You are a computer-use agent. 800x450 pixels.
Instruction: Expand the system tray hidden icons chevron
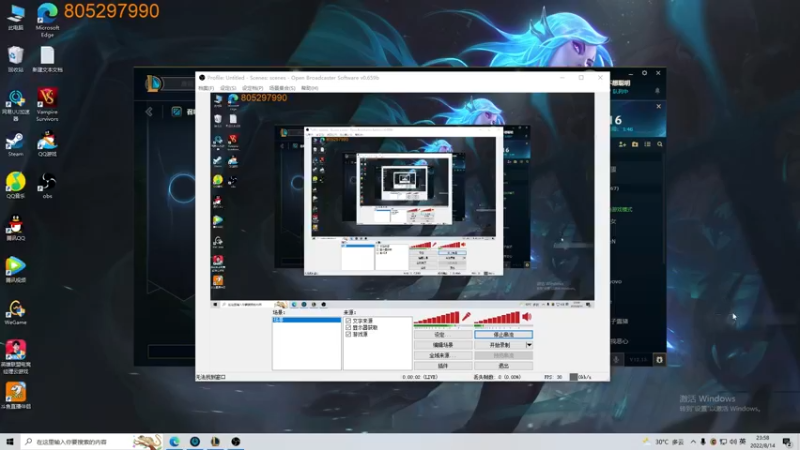coord(693,442)
